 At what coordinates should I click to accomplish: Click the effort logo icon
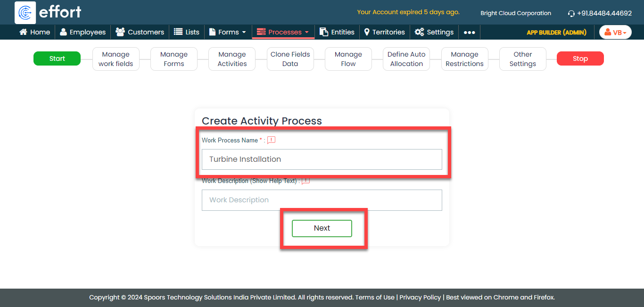pyautogui.click(x=25, y=12)
